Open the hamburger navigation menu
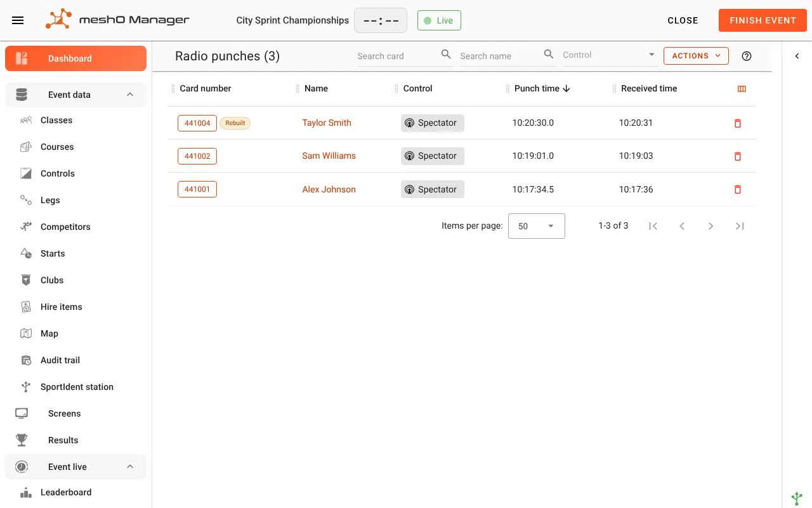The height and width of the screenshot is (508, 812). click(18, 20)
